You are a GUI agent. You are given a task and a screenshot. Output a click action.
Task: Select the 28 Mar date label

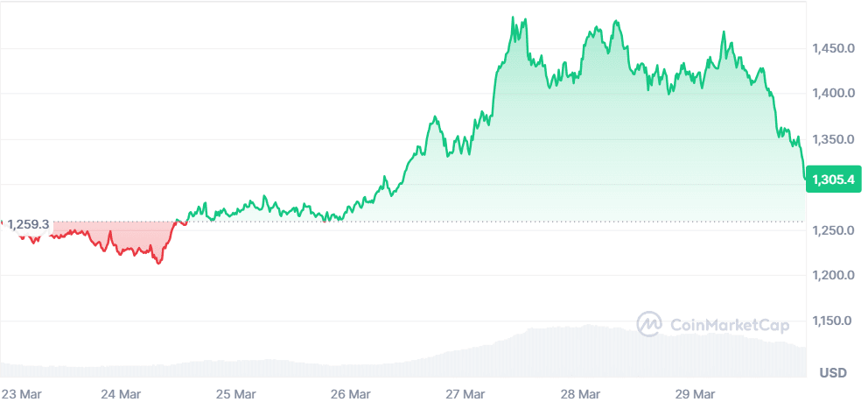(x=581, y=393)
